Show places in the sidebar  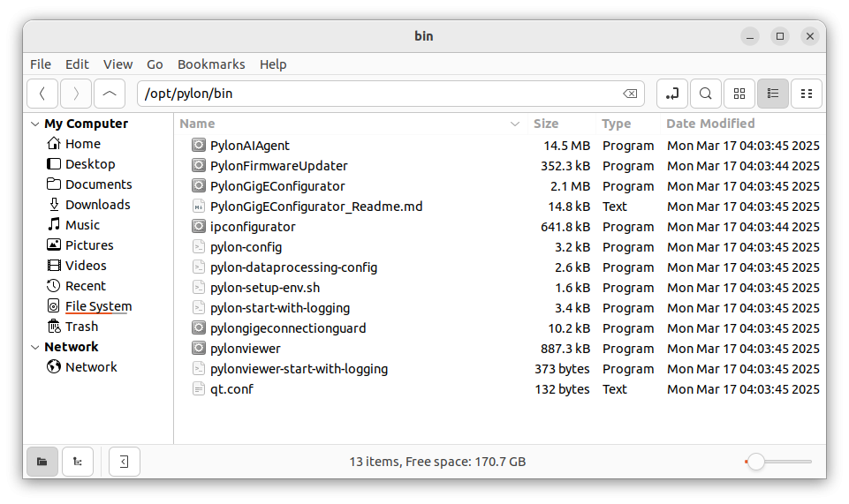point(42,462)
